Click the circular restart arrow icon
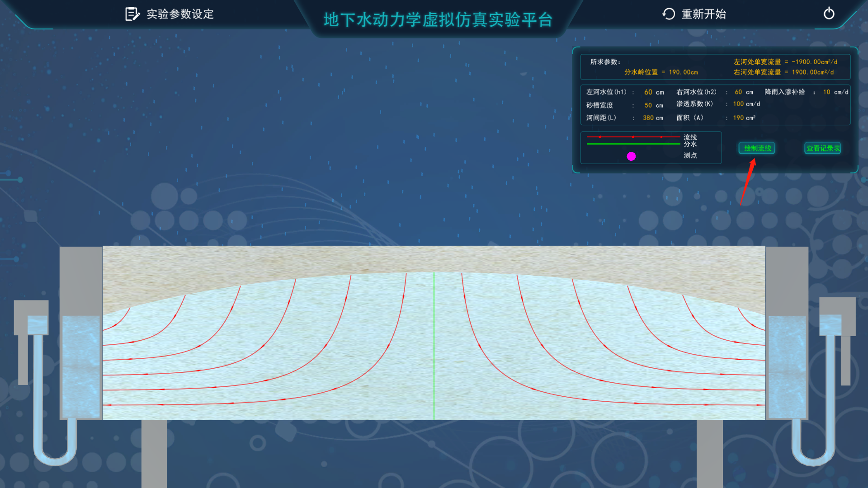Viewport: 868px width, 488px height. pyautogui.click(x=668, y=14)
